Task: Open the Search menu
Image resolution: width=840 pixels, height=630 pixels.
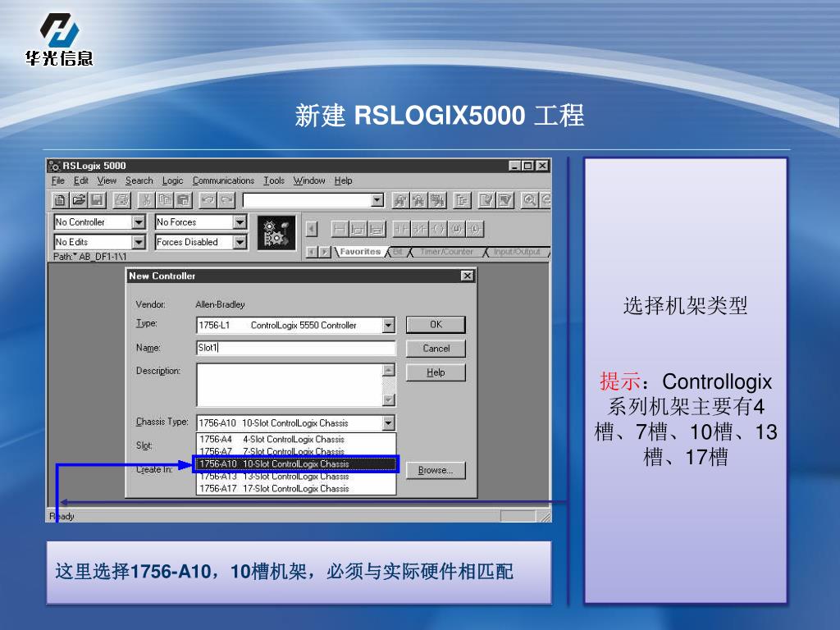Action: pyautogui.click(x=139, y=180)
